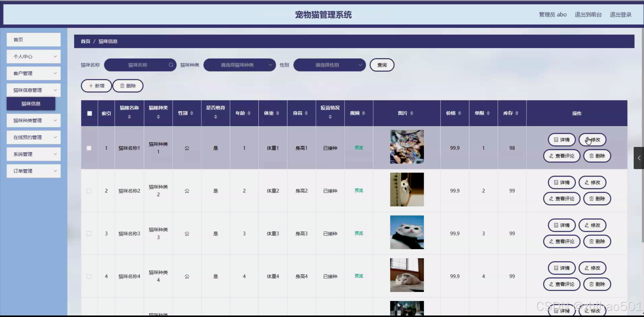This screenshot has height=317, width=644.
Task: Open the 首页 sidebar menu item
Action: pos(33,40)
